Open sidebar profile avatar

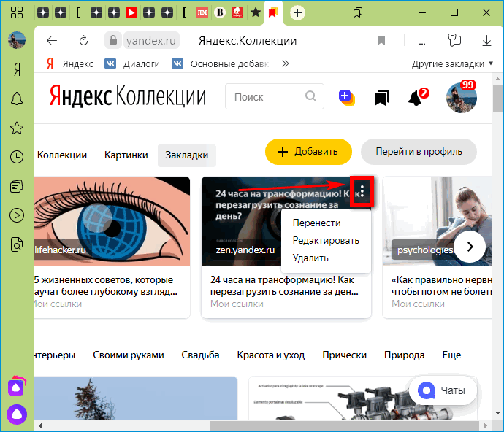click(17, 40)
